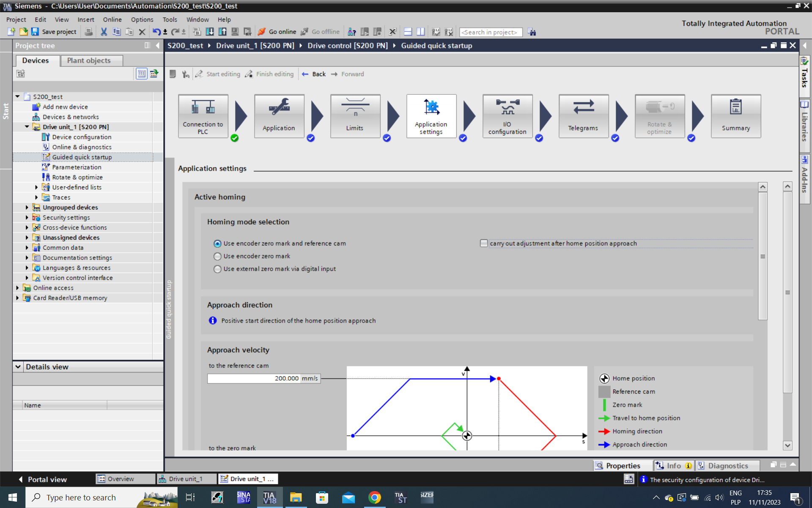Select Use encoder zero mark radio
This screenshot has width=812, height=508.
(x=217, y=256)
